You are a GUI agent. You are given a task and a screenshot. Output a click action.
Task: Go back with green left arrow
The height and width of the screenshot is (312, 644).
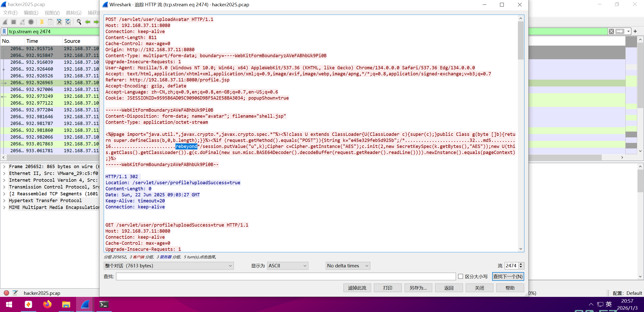[x=88, y=22]
